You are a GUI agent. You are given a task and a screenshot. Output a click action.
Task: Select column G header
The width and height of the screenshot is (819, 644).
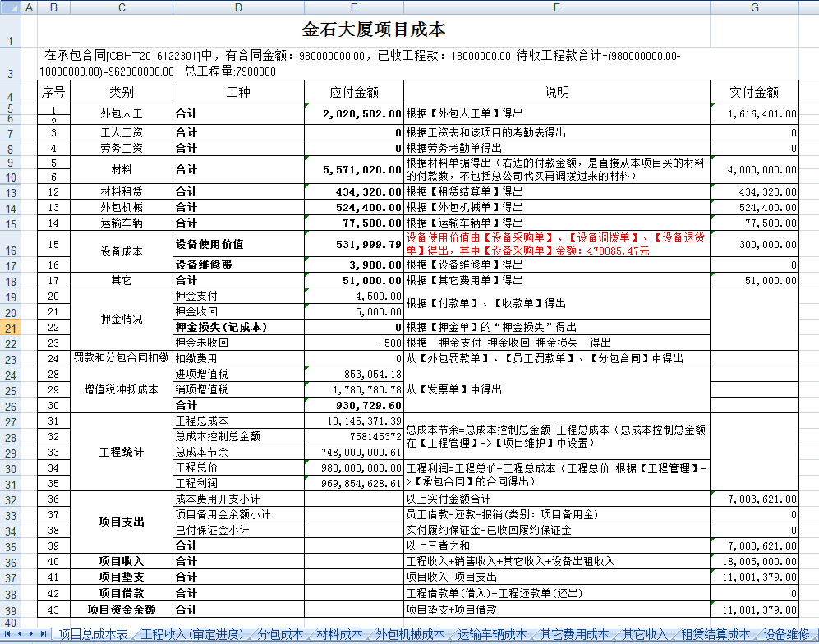(753, 7)
